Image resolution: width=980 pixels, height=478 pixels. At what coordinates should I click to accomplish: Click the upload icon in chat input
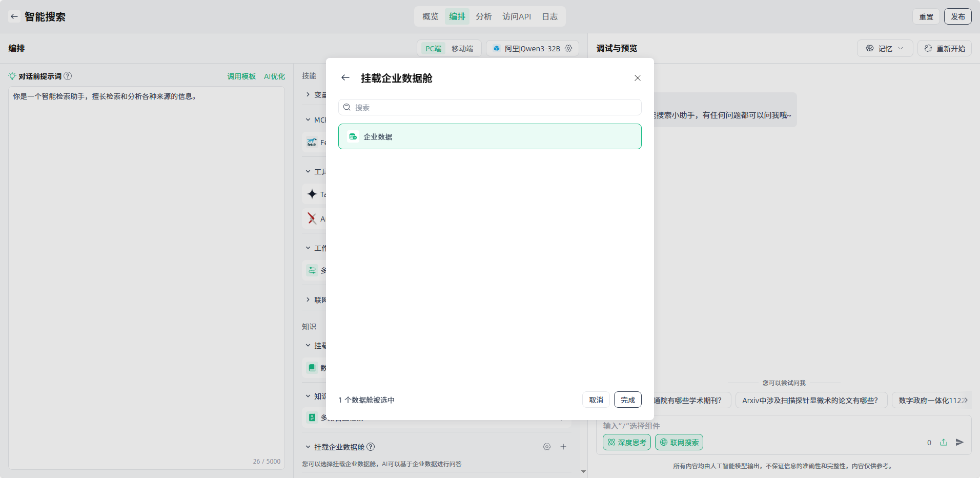944,442
